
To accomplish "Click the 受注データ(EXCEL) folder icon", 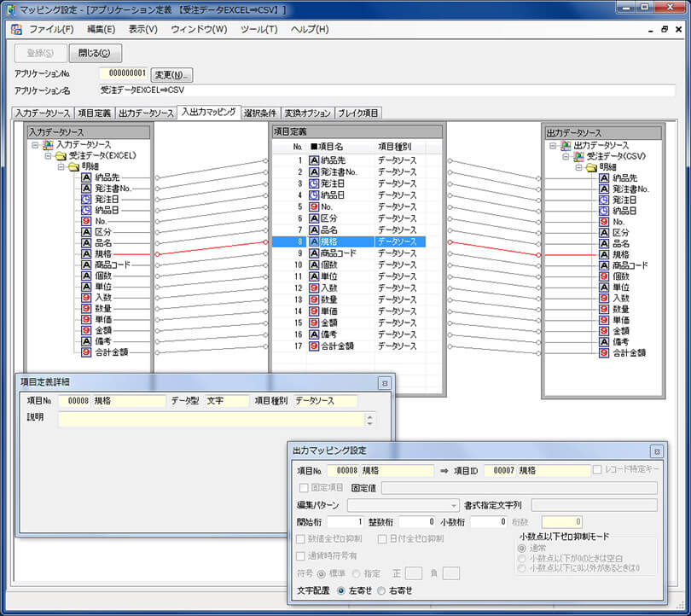I will click(x=61, y=156).
